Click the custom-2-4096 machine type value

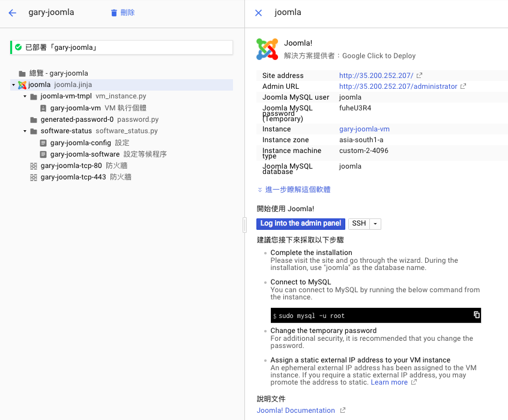point(363,150)
